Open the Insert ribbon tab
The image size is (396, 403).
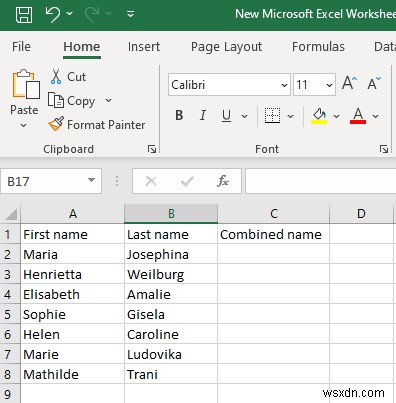(x=144, y=47)
